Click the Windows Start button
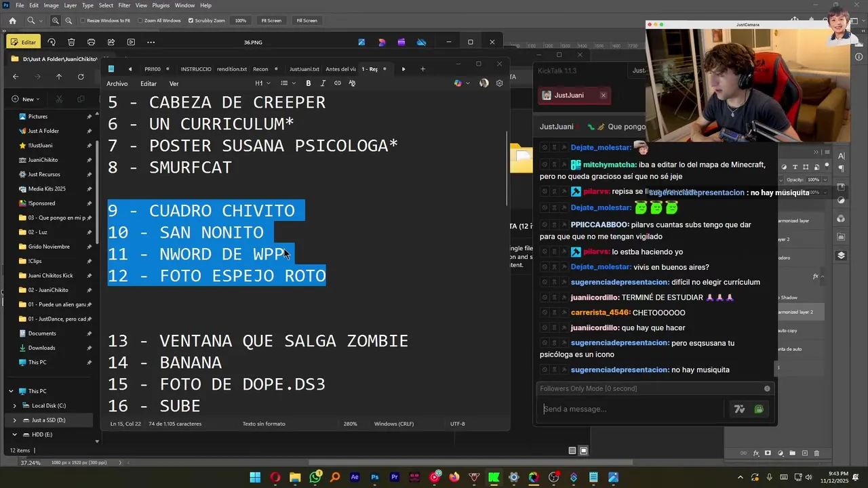The image size is (868, 488). point(255,477)
